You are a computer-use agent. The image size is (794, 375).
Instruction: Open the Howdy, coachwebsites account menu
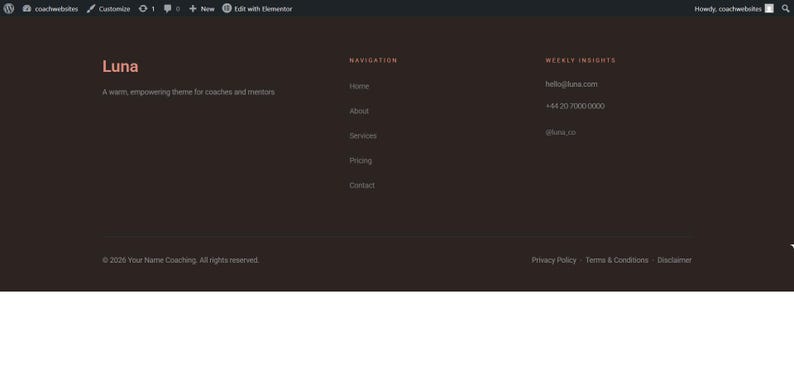[734, 9]
